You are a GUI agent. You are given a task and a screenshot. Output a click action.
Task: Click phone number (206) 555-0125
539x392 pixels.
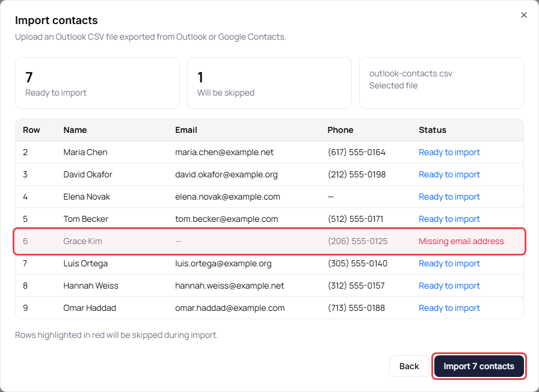coord(357,241)
